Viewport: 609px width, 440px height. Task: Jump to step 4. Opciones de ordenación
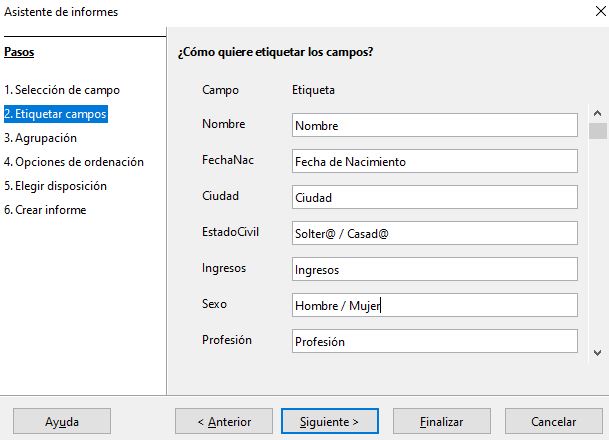coord(74,162)
